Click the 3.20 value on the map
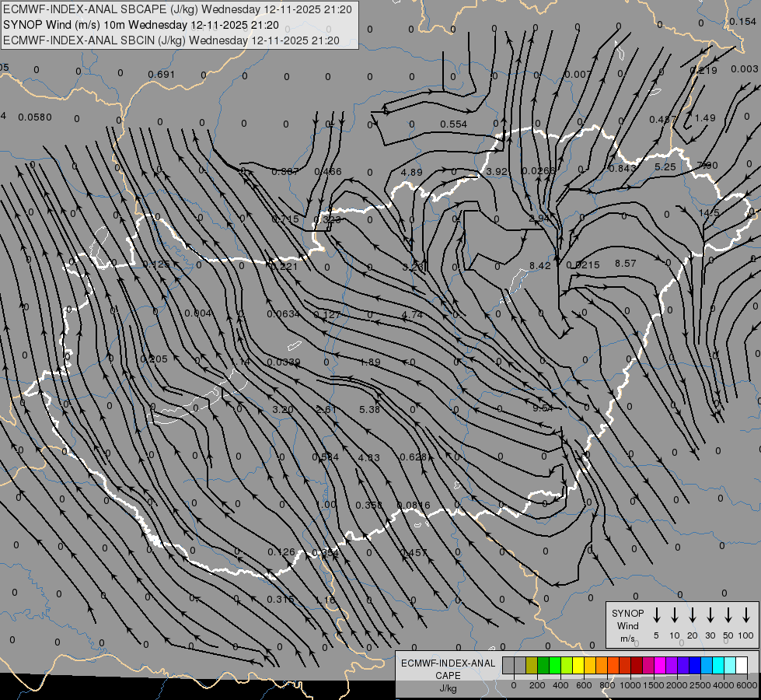This screenshot has height=700, width=761. click(282, 410)
